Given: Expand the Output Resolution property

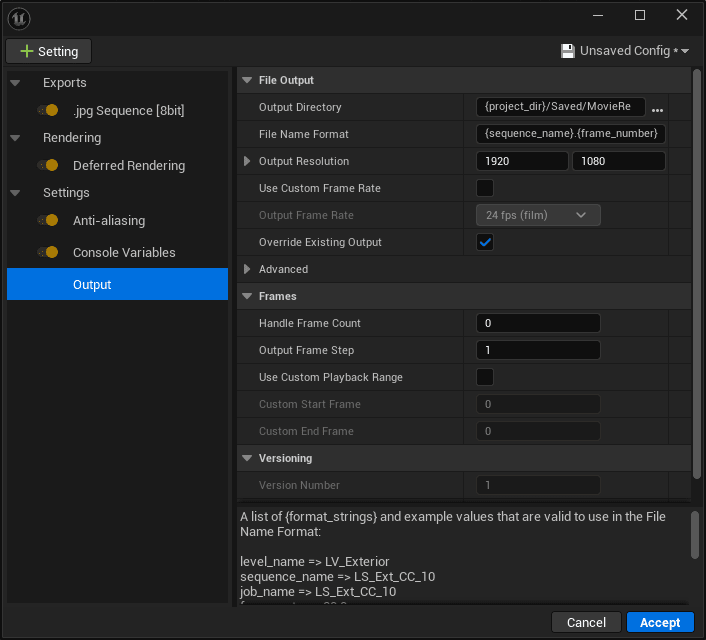Looking at the screenshot, I should (248, 161).
